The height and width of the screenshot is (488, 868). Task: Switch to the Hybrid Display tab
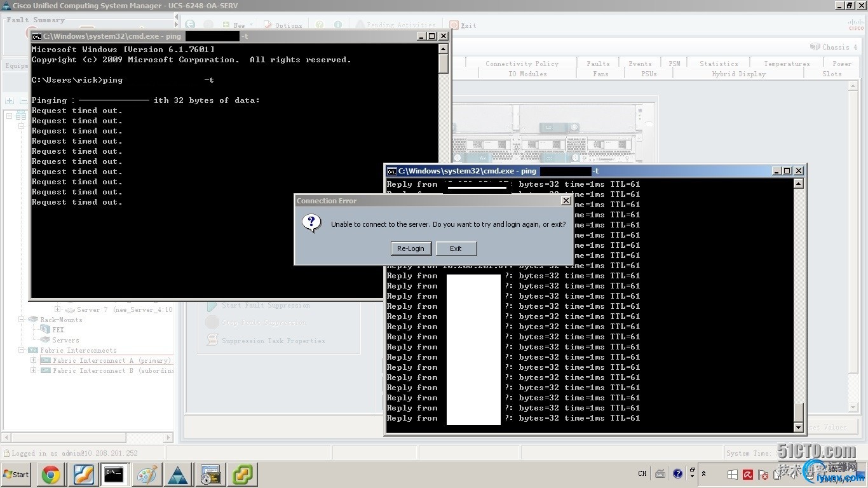pyautogui.click(x=738, y=74)
